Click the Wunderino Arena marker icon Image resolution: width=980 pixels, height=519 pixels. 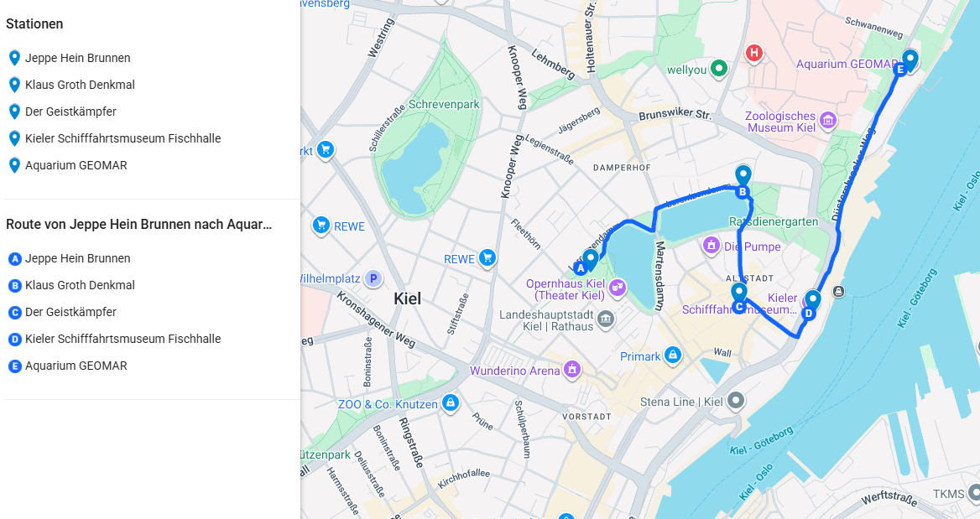point(572,370)
